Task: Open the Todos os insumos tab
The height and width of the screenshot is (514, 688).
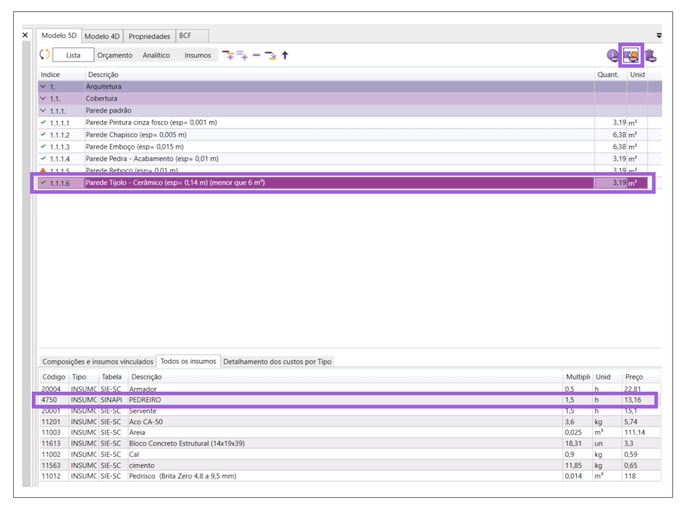Action: point(188,361)
